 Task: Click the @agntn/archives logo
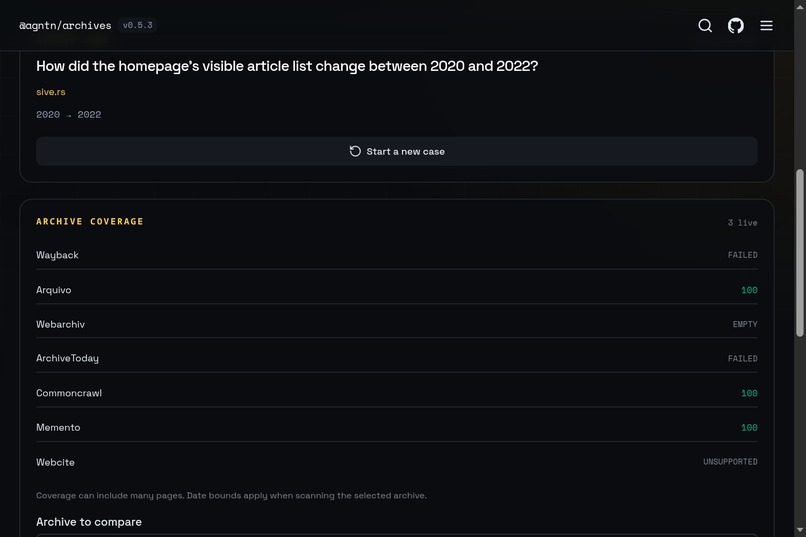click(65, 25)
